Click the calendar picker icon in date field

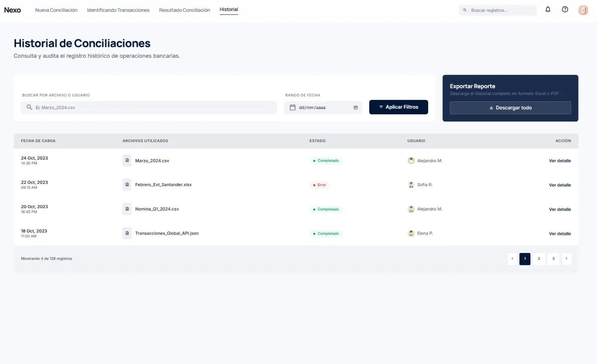pos(355,107)
